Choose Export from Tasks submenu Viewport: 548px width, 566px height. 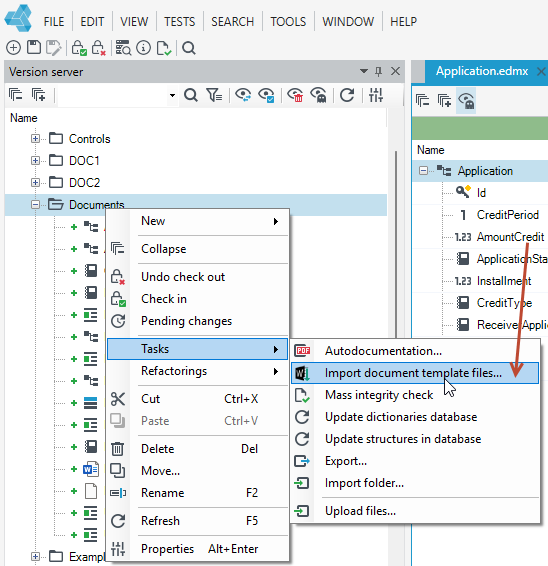(x=415, y=461)
